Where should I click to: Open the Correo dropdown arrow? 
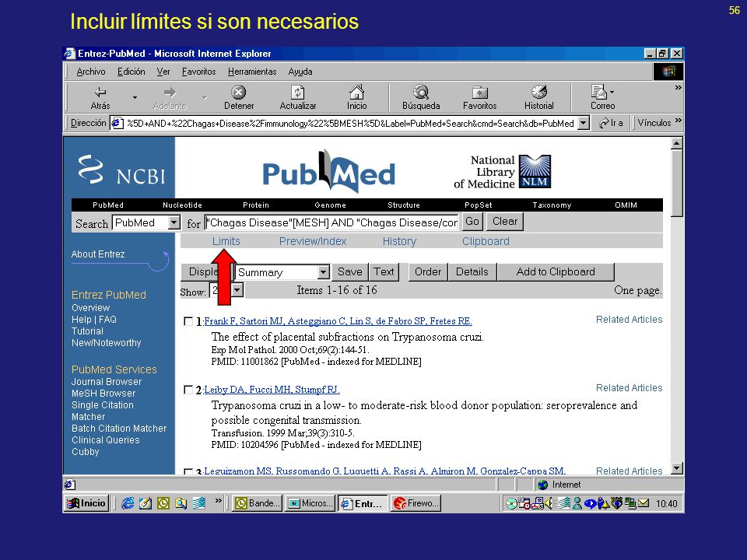point(612,92)
